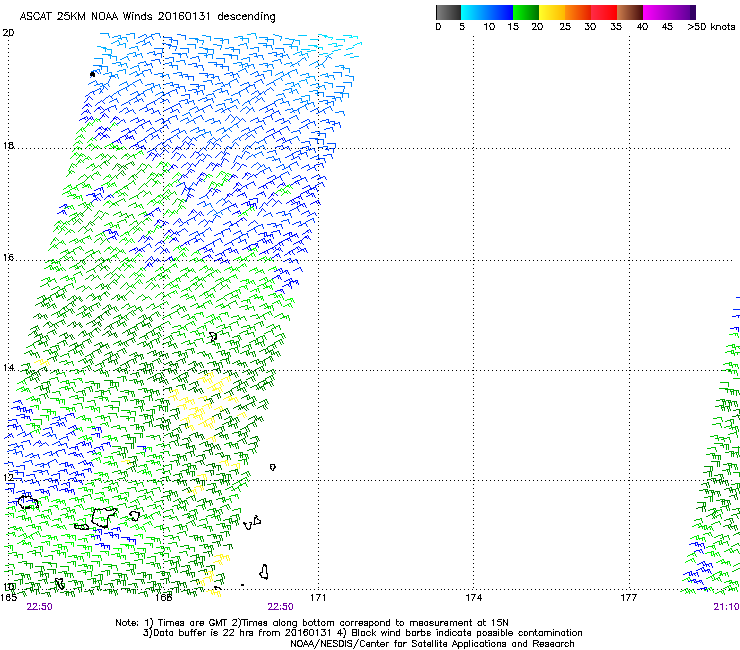Click the latitude label '20'
This screenshot has width=740, height=650.
pyautogui.click(x=8, y=33)
